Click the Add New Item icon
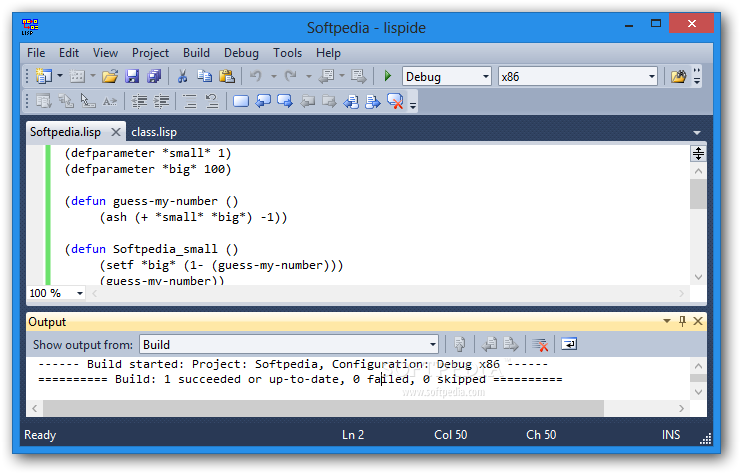Screen dimensions: 741x474 tap(77, 76)
